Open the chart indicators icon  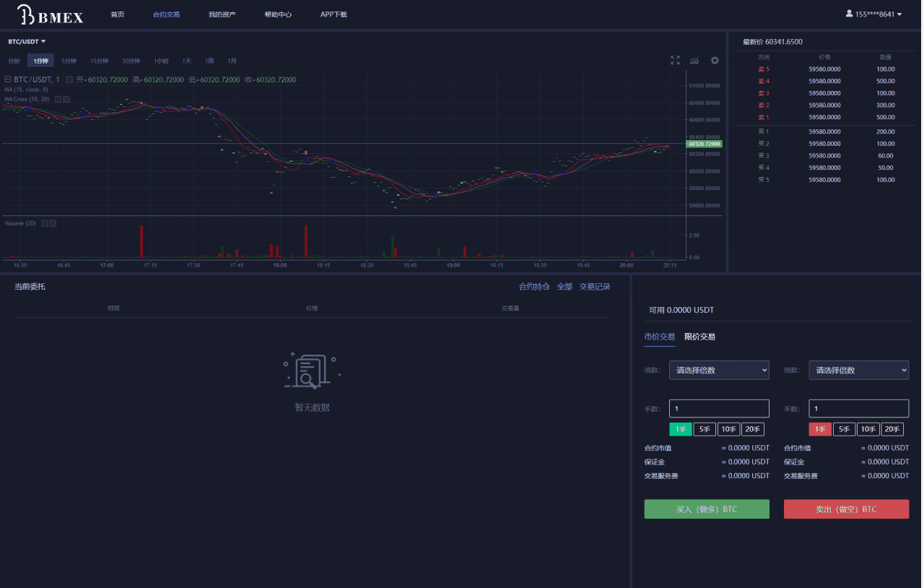coord(694,61)
